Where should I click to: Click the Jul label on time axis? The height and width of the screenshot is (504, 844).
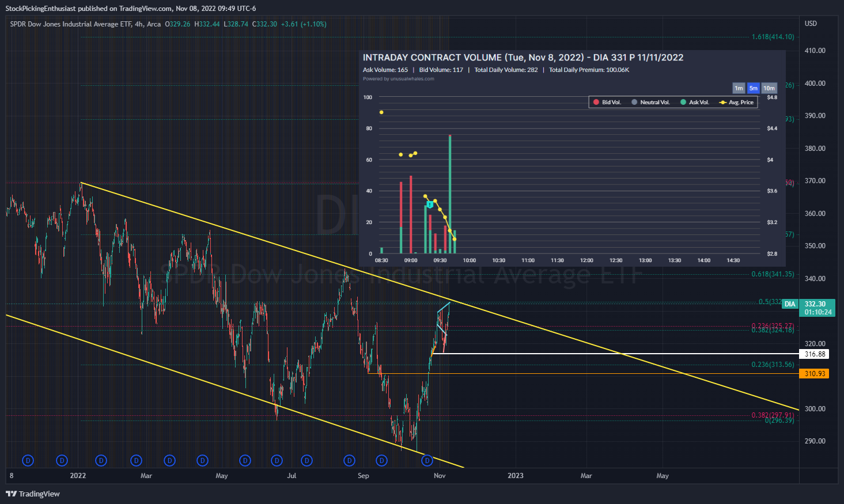292,476
